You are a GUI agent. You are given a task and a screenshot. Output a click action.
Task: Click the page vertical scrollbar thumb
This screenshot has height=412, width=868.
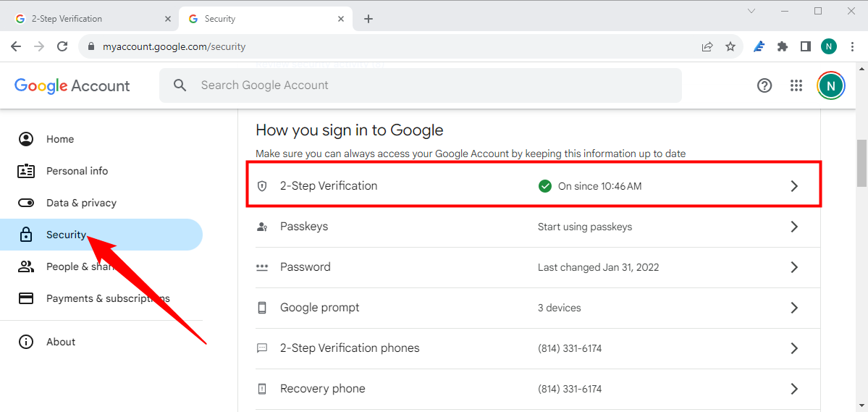[861, 163]
